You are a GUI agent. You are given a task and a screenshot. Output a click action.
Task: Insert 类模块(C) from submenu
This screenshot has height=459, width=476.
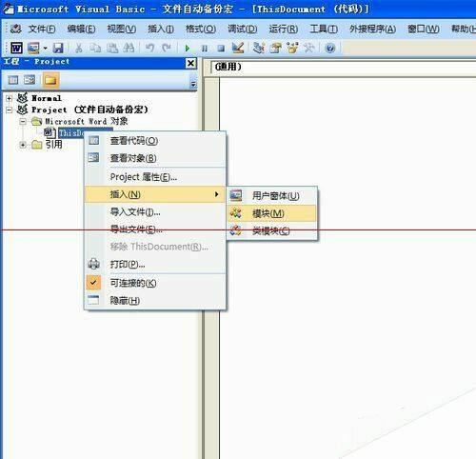tap(272, 230)
